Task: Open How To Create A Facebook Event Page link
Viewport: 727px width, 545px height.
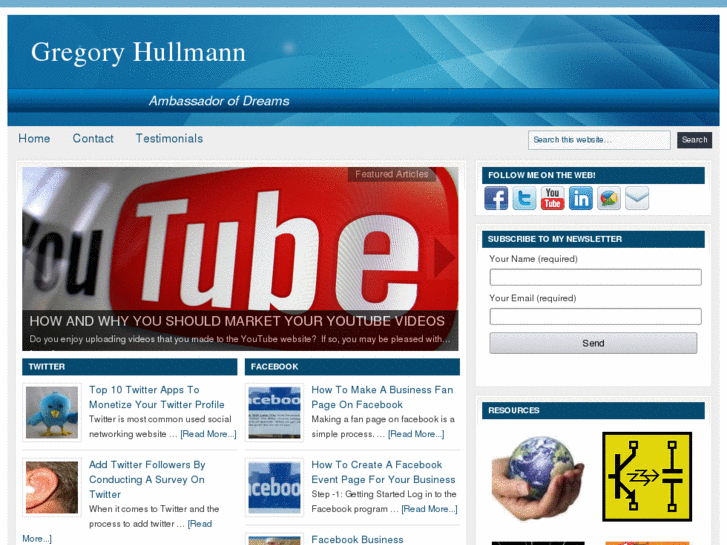Action: coord(383,472)
